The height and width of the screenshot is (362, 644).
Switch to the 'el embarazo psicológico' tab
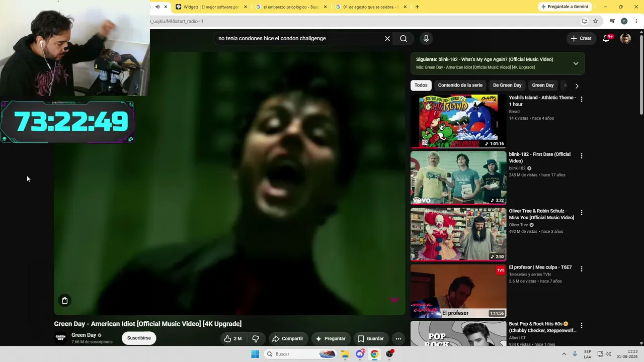click(291, 7)
